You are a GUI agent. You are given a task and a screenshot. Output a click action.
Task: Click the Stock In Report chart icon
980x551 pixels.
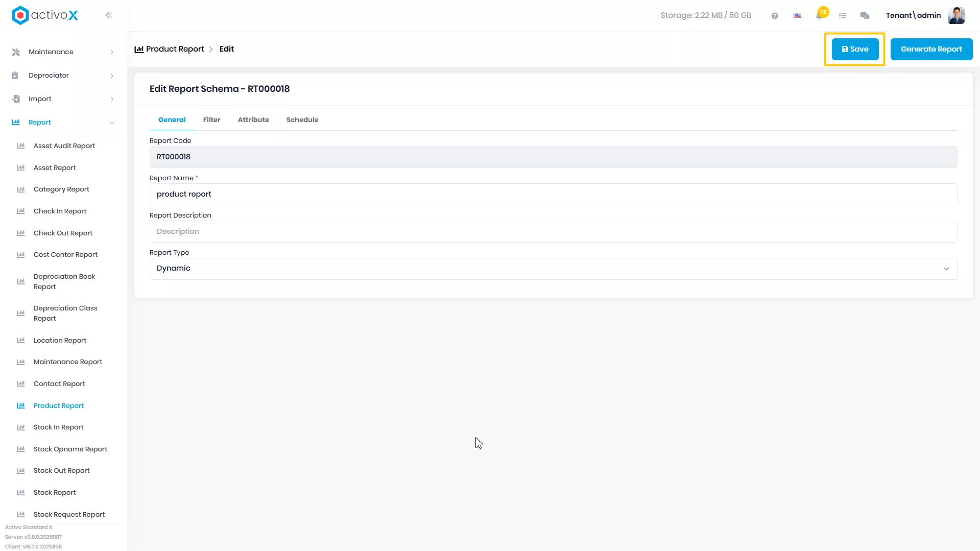tap(21, 427)
